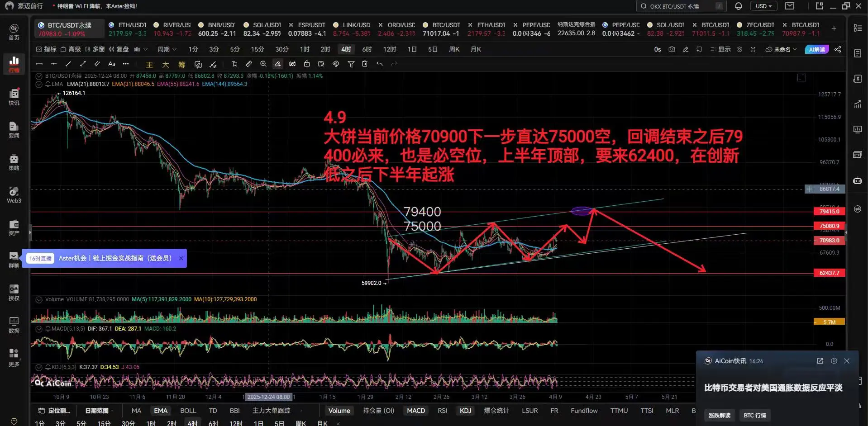Open the ZEC/USDT ticker tab
This screenshot has width=868, height=426.
click(x=755, y=29)
